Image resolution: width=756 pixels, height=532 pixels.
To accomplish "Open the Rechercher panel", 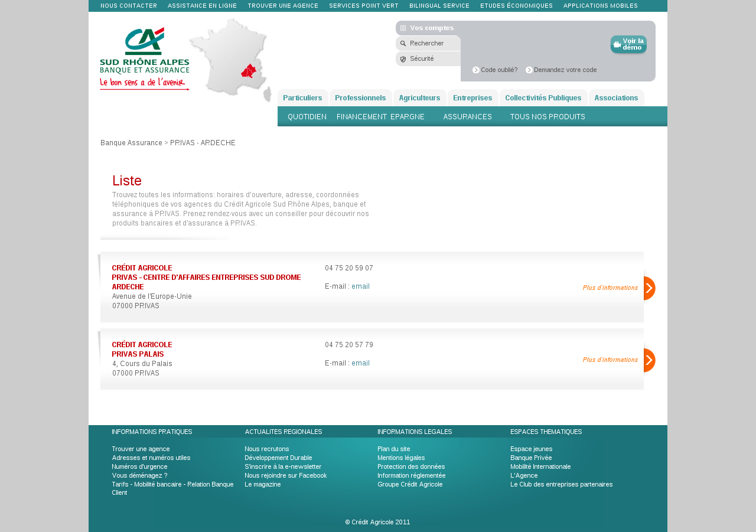I will (x=428, y=43).
